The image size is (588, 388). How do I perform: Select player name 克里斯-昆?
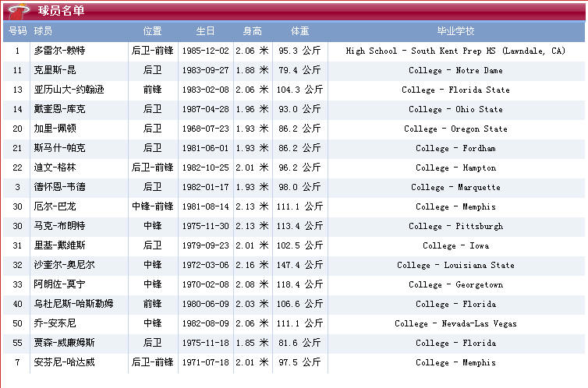pyautogui.click(x=55, y=70)
